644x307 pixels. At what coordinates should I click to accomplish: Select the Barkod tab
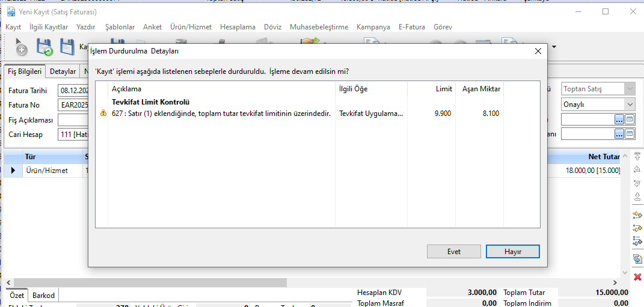coord(43,296)
